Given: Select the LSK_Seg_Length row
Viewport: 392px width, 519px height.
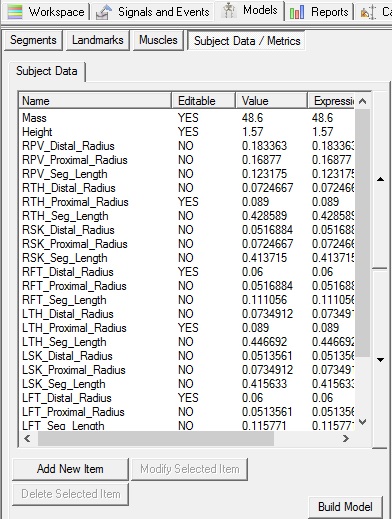Looking at the screenshot, I should 187,384.
